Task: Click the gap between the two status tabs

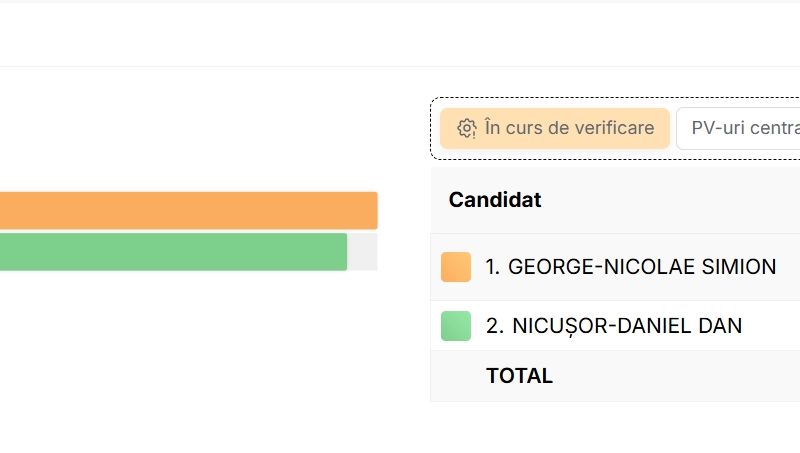Action: 673,129
